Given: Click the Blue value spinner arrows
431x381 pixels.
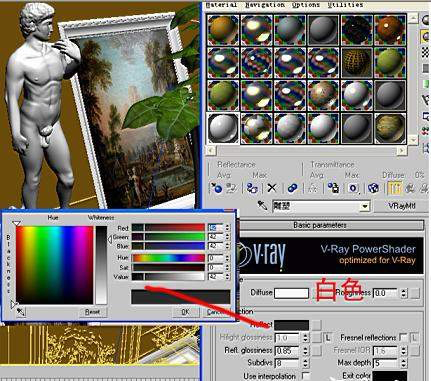Looking at the screenshot, I should click(x=227, y=246).
